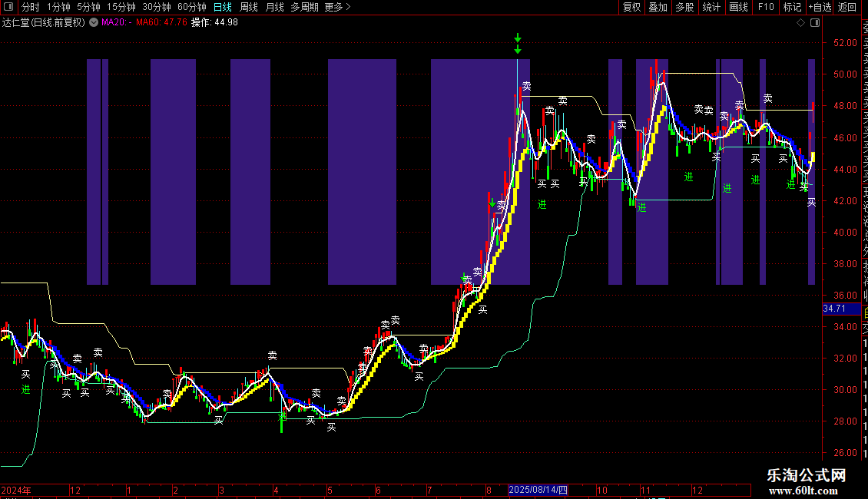Click the 52.00 price axis label
Image resolution: width=868 pixels, height=499 pixels.
tap(845, 42)
